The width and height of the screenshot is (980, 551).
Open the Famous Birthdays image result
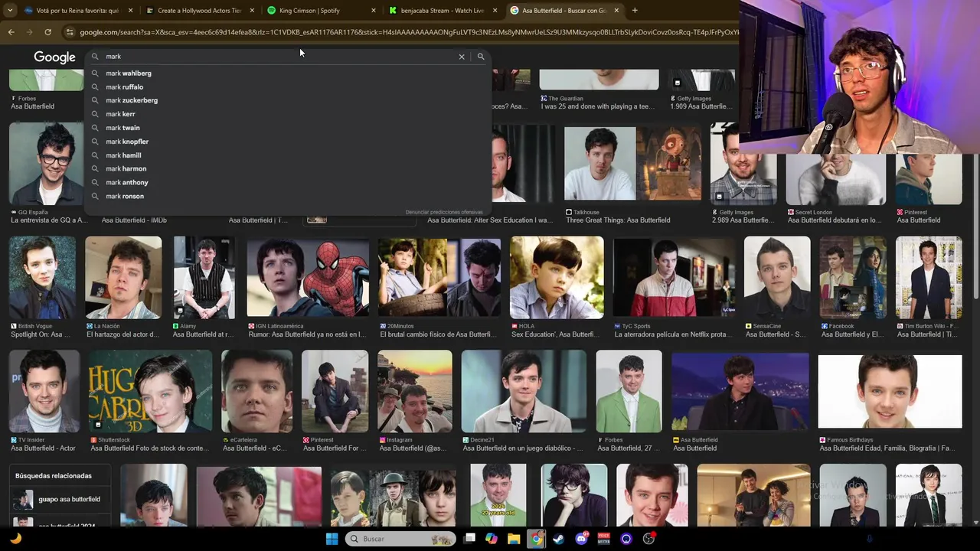tap(890, 392)
